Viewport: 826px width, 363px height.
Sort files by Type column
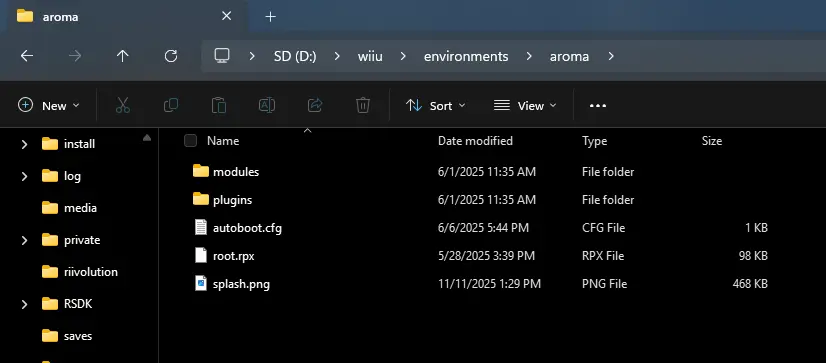tap(594, 141)
